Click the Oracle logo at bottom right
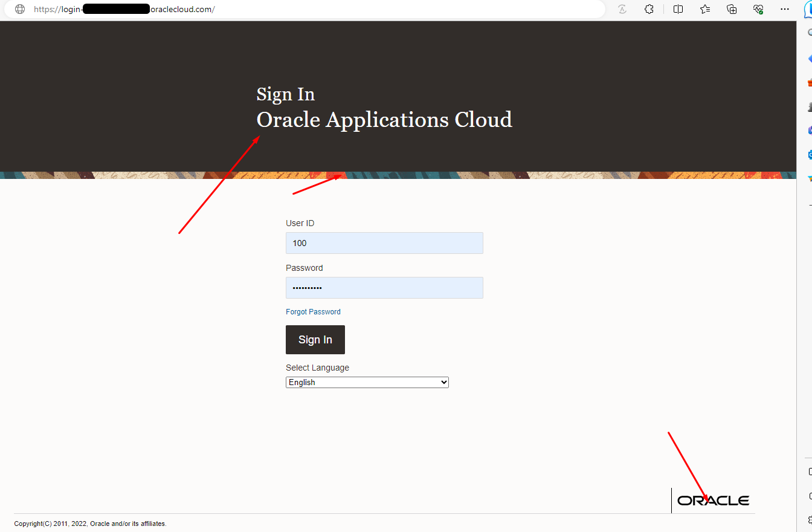812x532 pixels. coord(713,500)
